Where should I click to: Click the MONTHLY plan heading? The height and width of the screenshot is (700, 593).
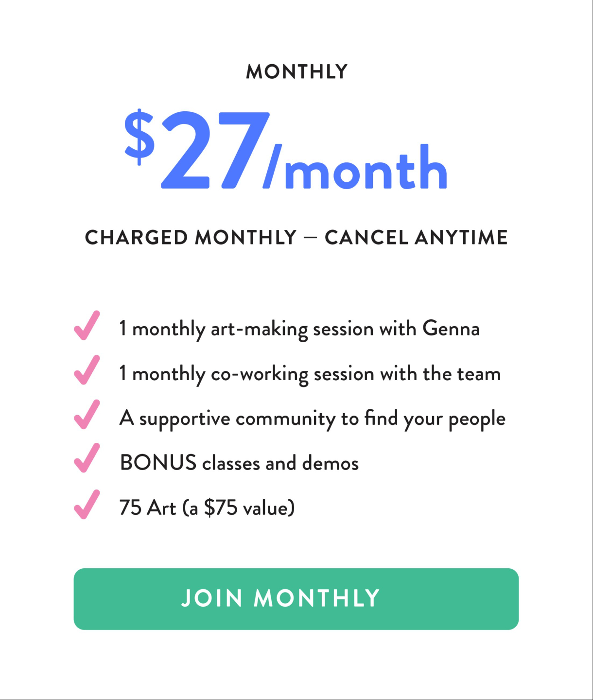pos(296,72)
